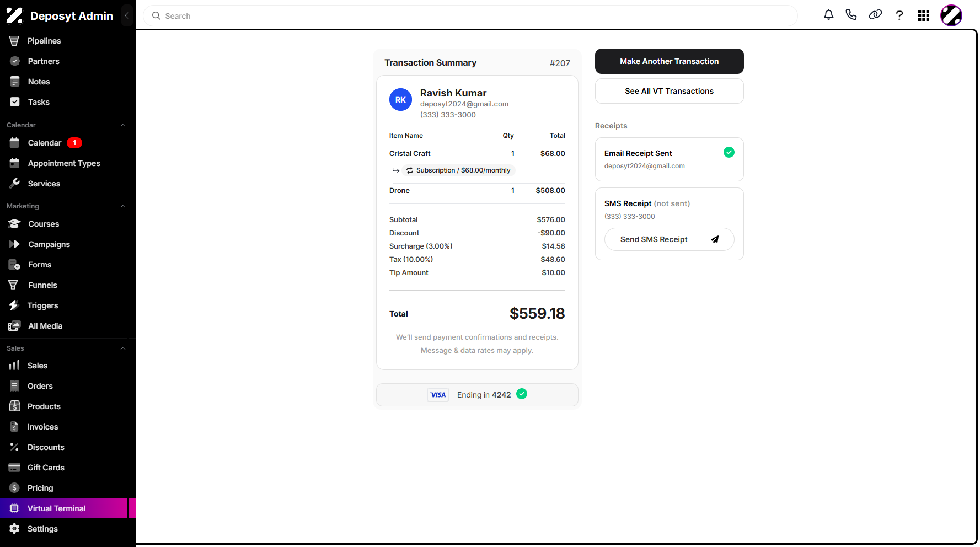
Task: Click the Visa card logo
Action: (438, 395)
